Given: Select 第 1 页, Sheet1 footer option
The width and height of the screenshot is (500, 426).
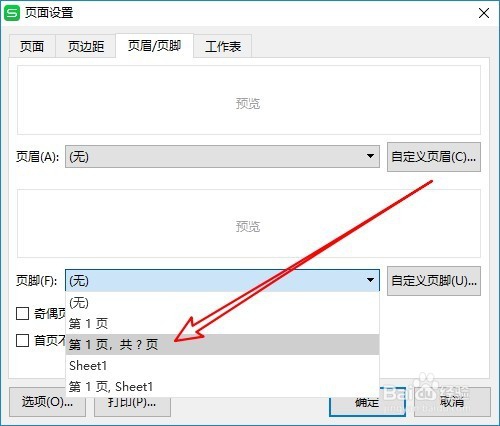Looking at the screenshot, I should click(222, 387).
